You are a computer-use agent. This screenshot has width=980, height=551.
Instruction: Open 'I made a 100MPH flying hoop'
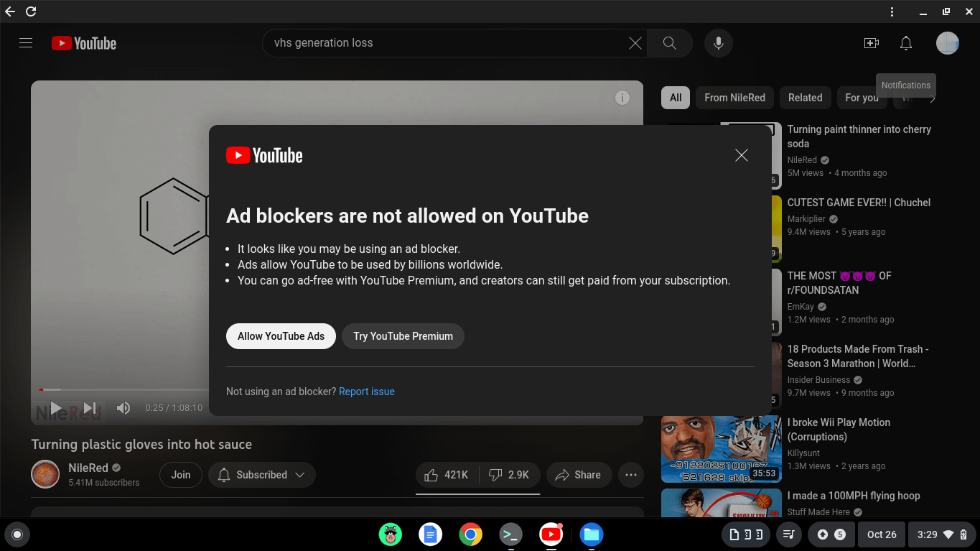tap(854, 496)
